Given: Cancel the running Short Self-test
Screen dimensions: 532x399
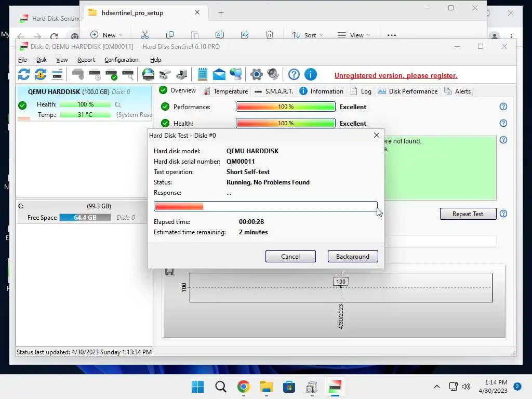Looking at the screenshot, I should tap(290, 257).
